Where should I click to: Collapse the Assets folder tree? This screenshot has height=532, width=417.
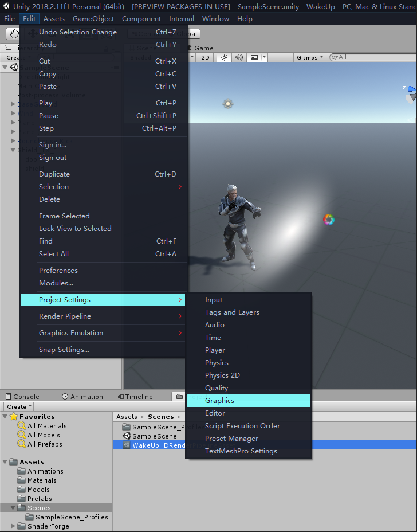pyautogui.click(x=5, y=462)
